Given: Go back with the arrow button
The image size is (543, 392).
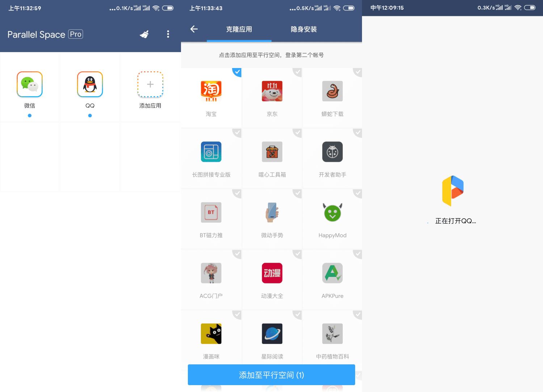Looking at the screenshot, I should [x=194, y=29].
